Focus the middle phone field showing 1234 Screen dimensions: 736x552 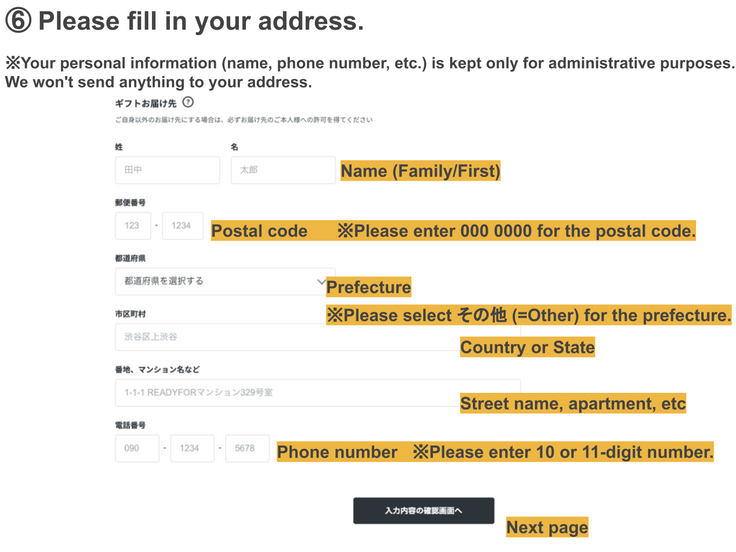coord(192,449)
